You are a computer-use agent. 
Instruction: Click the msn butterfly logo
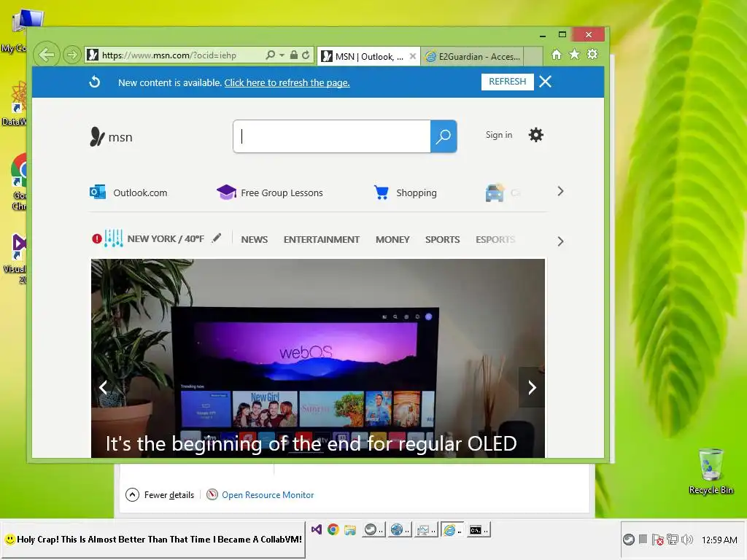[x=111, y=137]
